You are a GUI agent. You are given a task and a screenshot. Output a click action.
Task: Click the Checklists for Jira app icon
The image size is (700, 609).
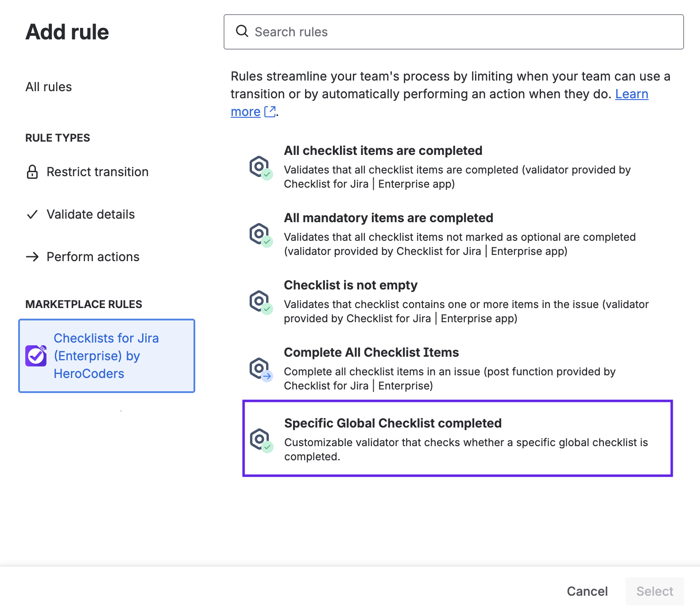tap(36, 356)
